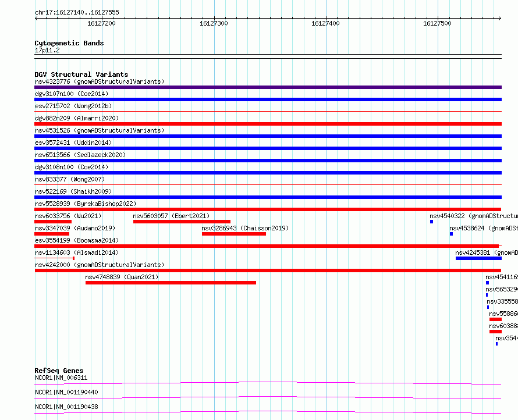This screenshot has height=420, width=518.
Task: Open nsv4540322 gnomAD variant label
Action: point(474,216)
